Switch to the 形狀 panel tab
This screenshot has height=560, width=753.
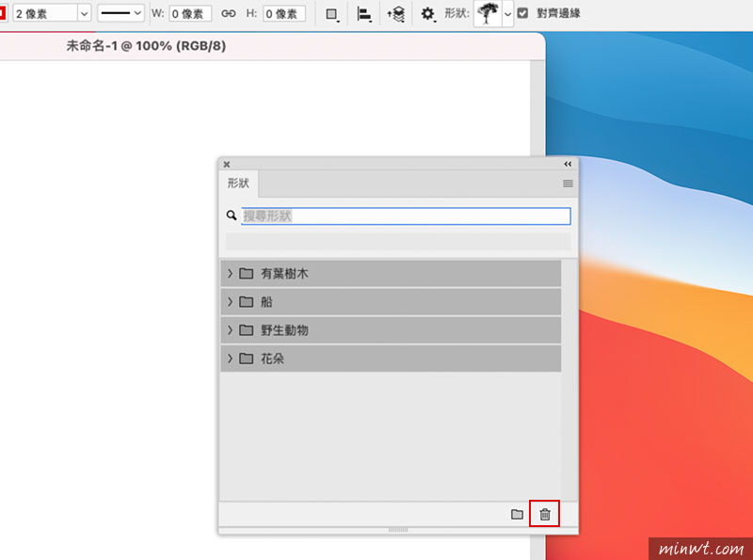coord(239,183)
